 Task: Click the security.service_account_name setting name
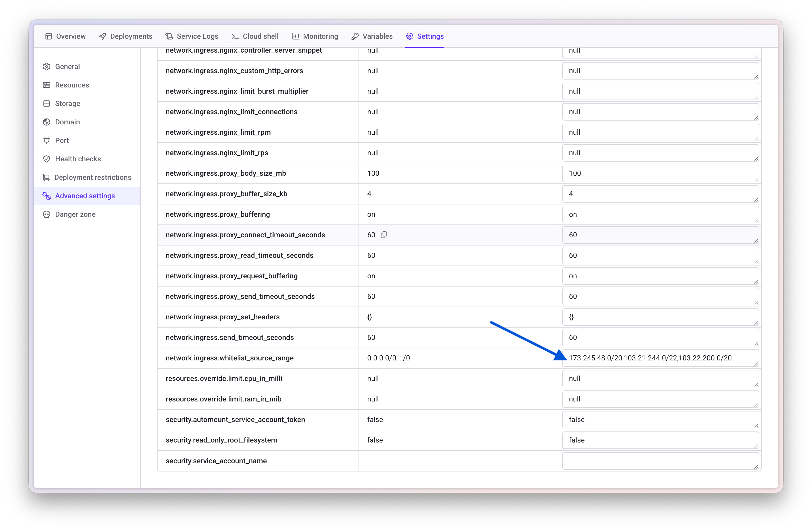point(216,461)
